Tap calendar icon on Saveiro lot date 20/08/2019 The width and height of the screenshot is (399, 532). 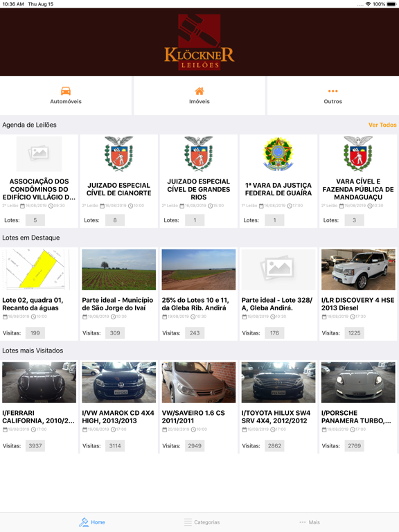[164, 429]
